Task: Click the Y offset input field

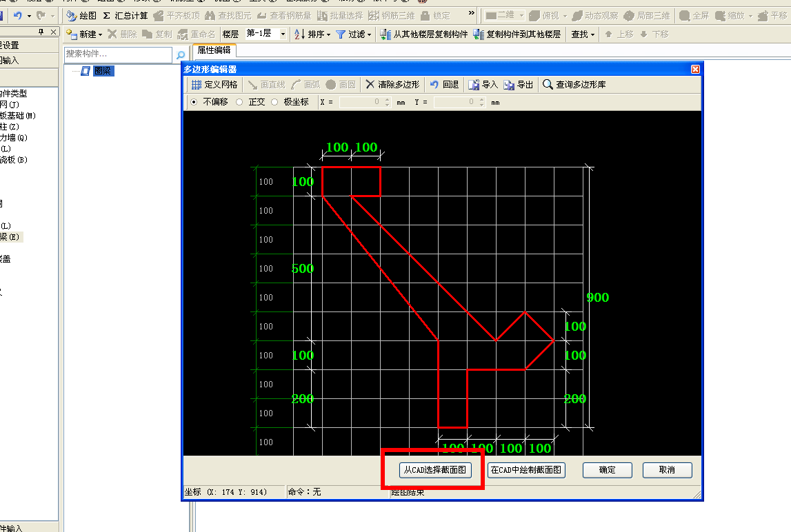Action: pos(455,102)
